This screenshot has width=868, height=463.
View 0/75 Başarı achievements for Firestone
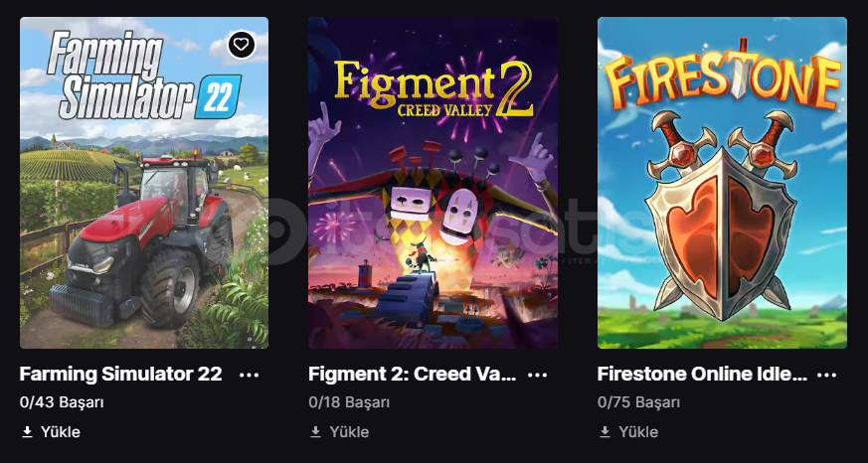pos(638,403)
